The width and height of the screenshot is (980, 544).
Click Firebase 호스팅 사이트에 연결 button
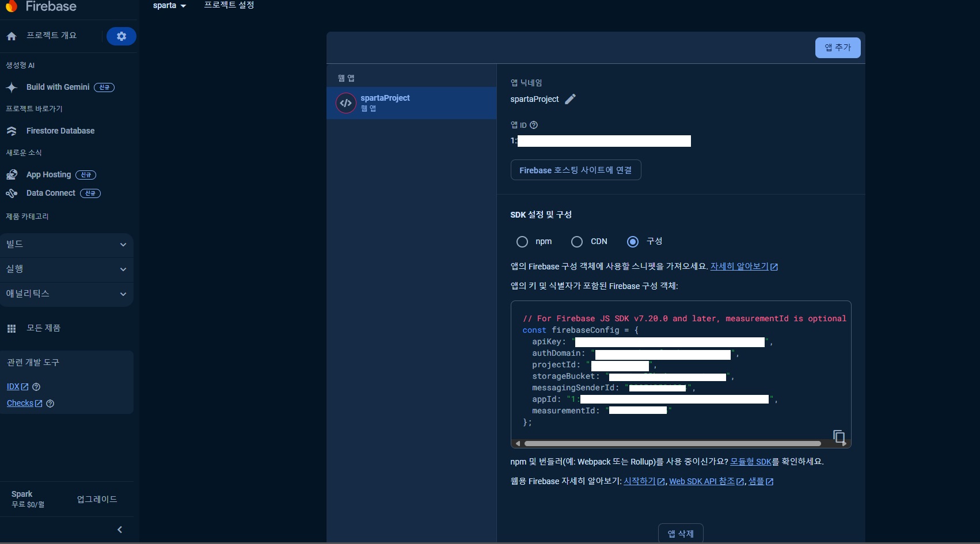[576, 170]
